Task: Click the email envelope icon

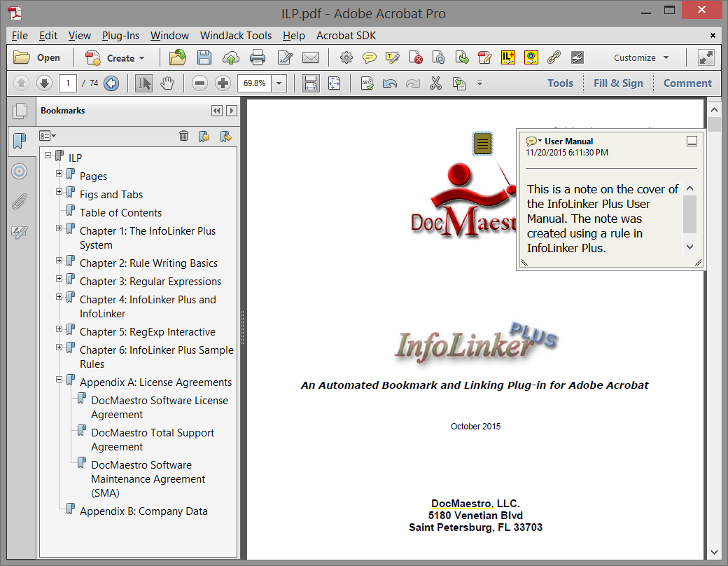Action: pyautogui.click(x=311, y=57)
